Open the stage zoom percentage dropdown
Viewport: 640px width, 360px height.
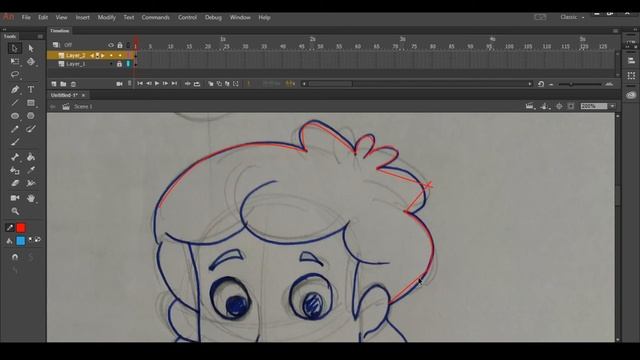612,106
